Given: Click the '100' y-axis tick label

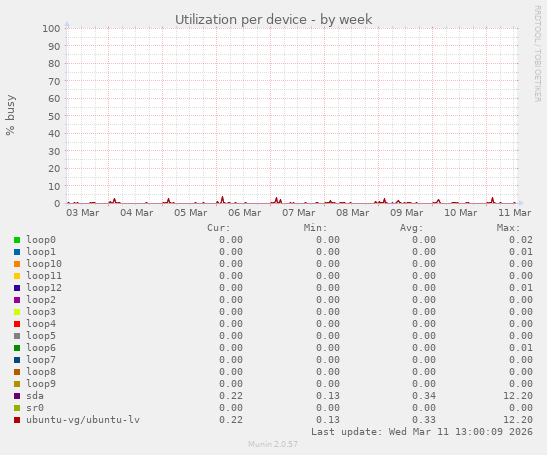Looking at the screenshot, I should 51,28.
